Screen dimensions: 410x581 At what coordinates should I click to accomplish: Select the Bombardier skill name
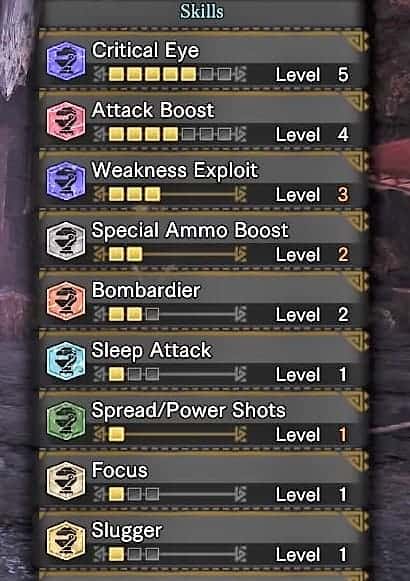click(146, 290)
